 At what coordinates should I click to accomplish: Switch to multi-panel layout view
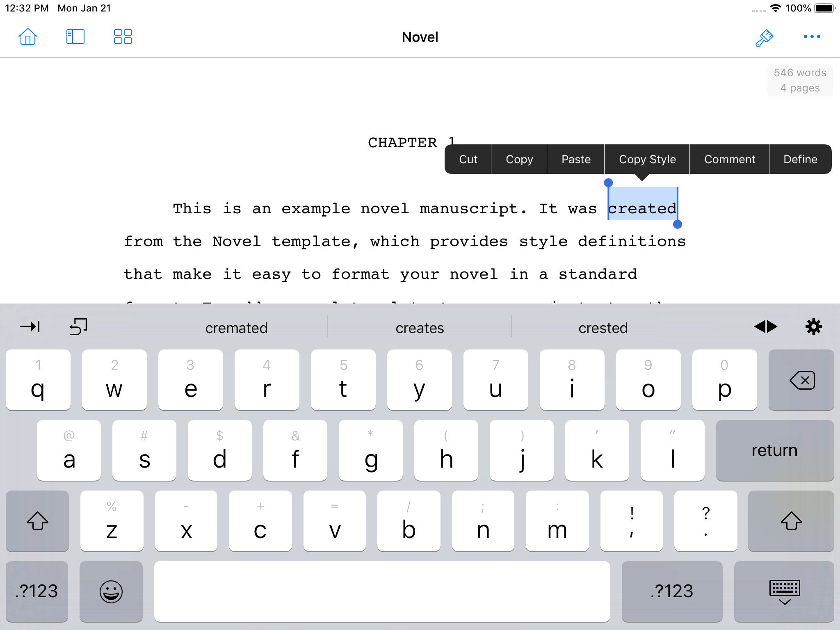(121, 37)
